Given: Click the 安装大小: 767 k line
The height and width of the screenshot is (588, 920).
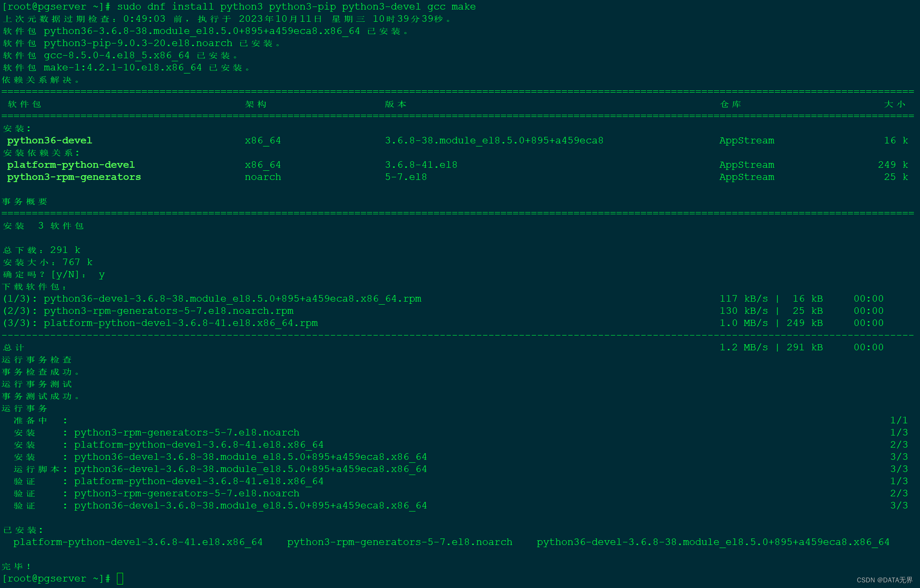Looking at the screenshot, I should [48, 262].
